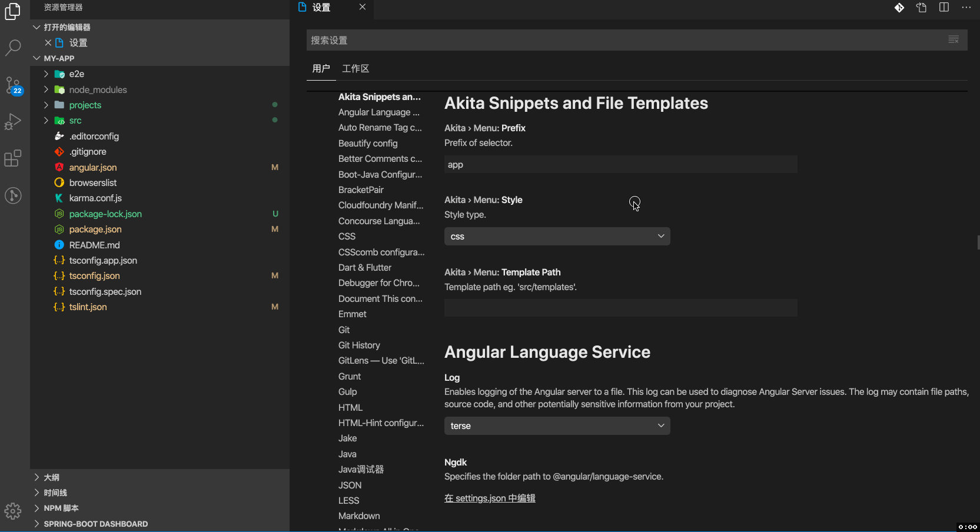The width and height of the screenshot is (980, 532).
Task: Select Auto Rename Tag in settings list
Action: point(380,128)
